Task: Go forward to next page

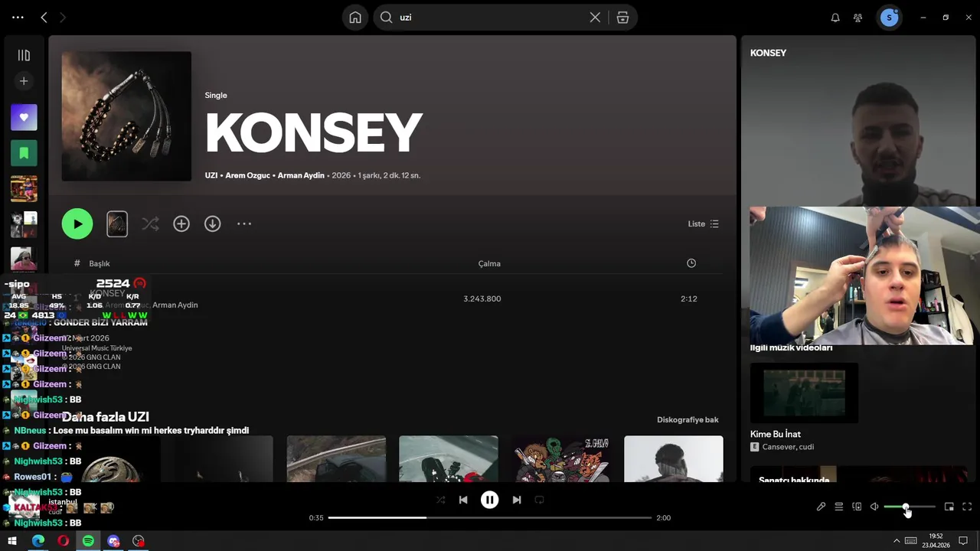Action: 63,18
